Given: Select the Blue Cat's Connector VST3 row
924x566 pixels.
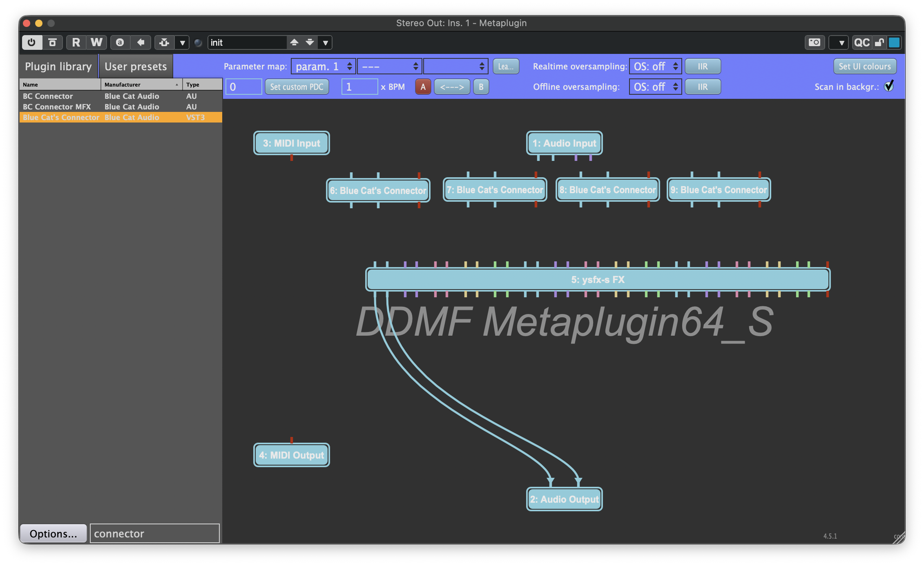Looking at the screenshot, I should coord(121,117).
